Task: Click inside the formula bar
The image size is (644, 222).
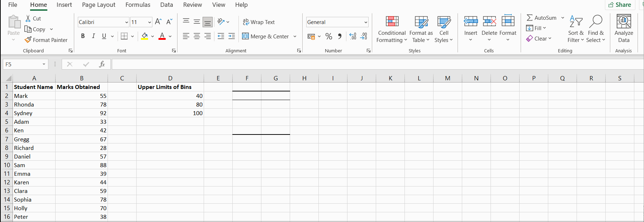Action: [x=378, y=64]
